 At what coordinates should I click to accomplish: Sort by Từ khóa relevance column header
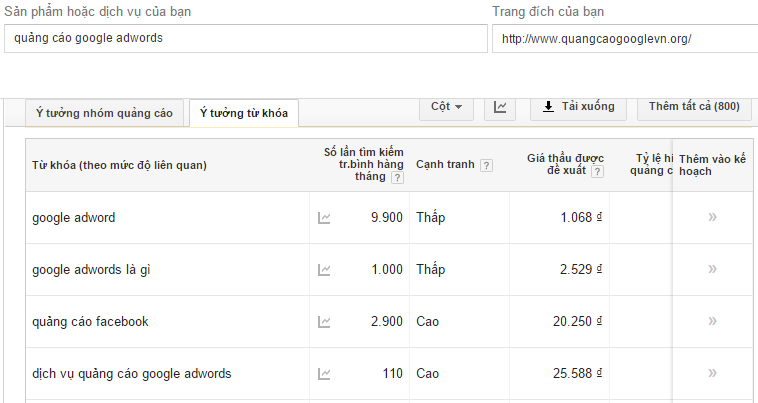tap(119, 165)
